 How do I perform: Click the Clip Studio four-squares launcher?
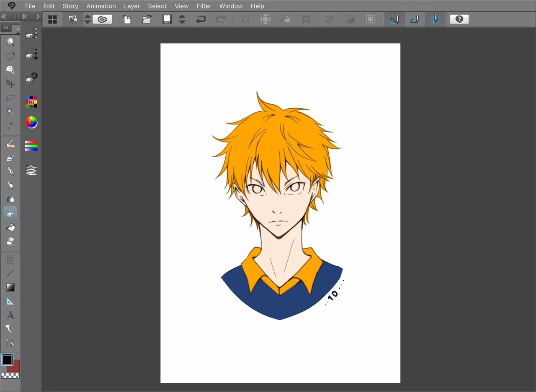(x=52, y=19)
